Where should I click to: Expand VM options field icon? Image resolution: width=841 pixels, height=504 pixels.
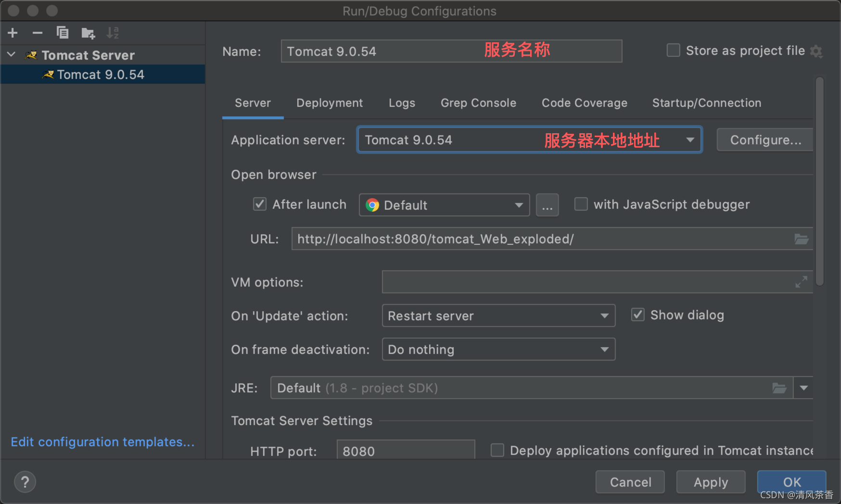801,282
